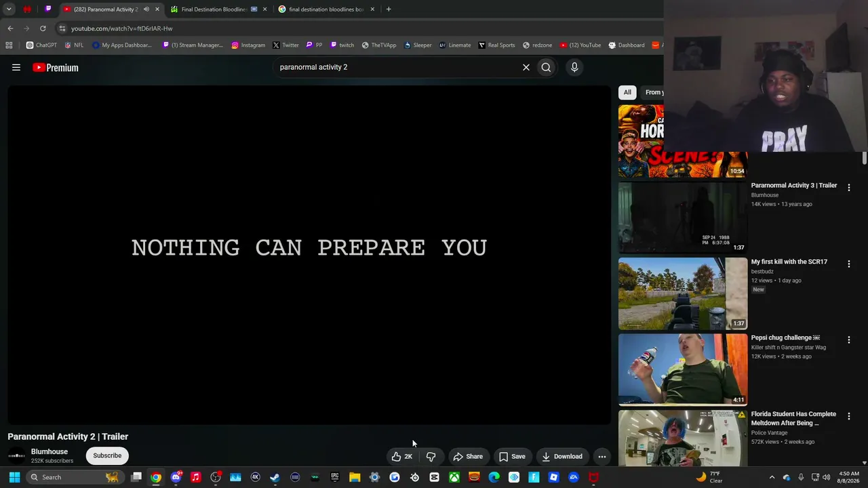This screenshot has height=488, width=868.
Task: Open the Xbox app from the taskbar
Action: point(454,477)
